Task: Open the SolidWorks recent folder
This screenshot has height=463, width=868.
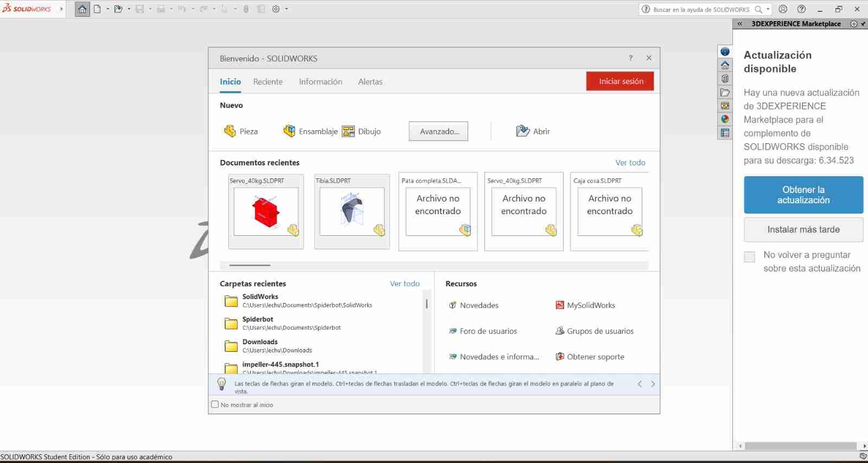Action: point(298,300)
